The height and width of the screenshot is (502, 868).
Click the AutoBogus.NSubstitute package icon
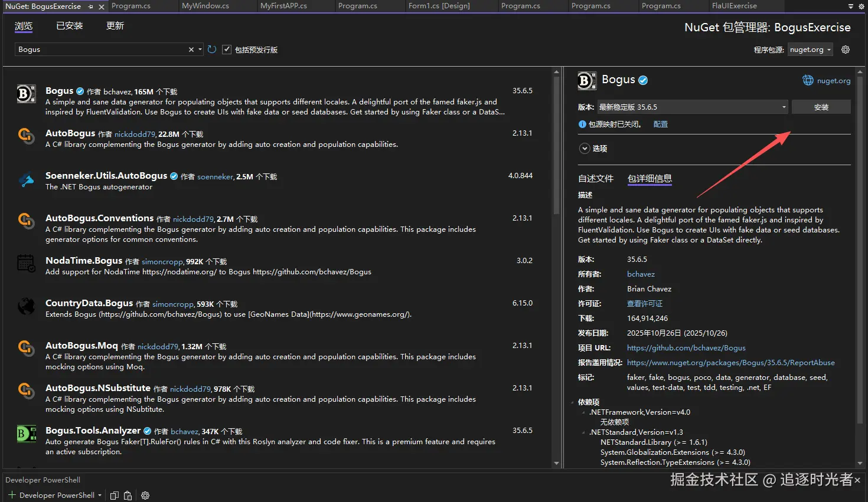tap(26, 391)
